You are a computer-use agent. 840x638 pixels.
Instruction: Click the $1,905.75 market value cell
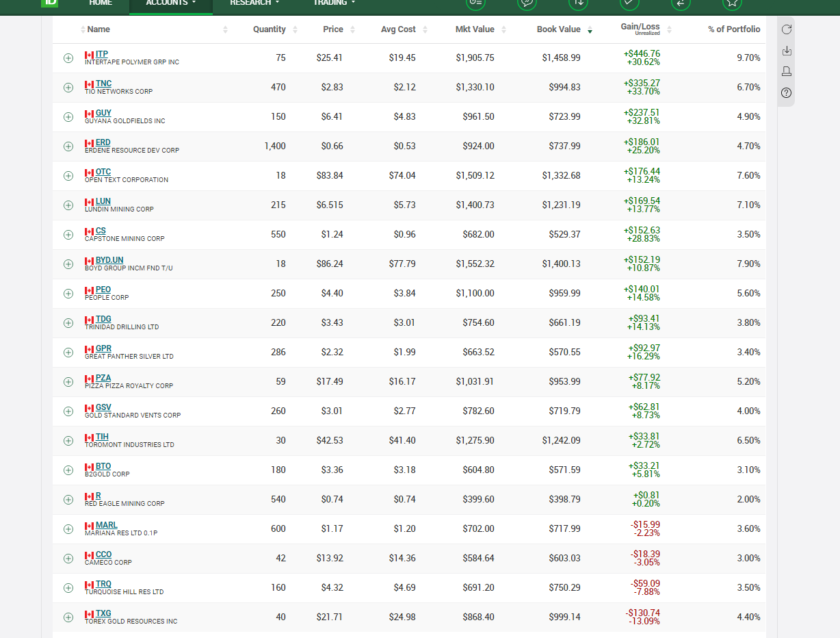475,58
